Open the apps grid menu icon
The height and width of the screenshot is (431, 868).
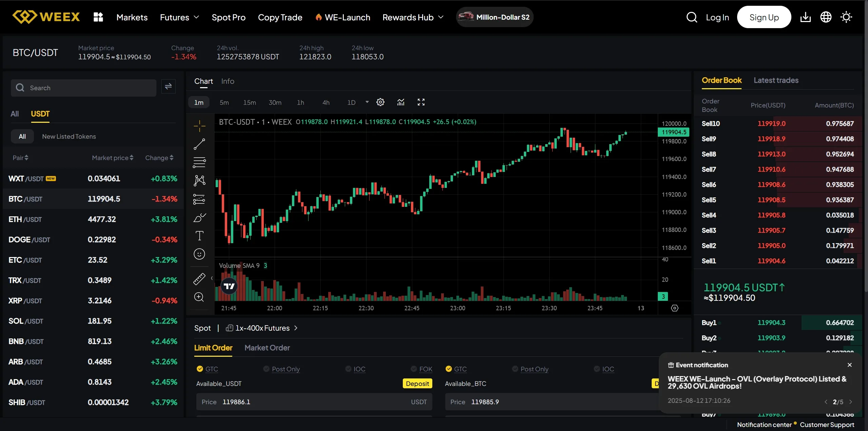(x=98, y=17)
